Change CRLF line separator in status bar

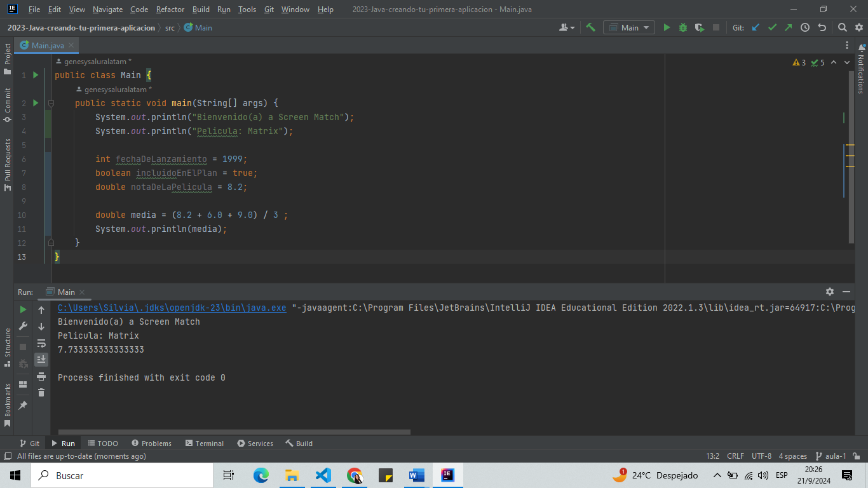(x=735, y=456)
